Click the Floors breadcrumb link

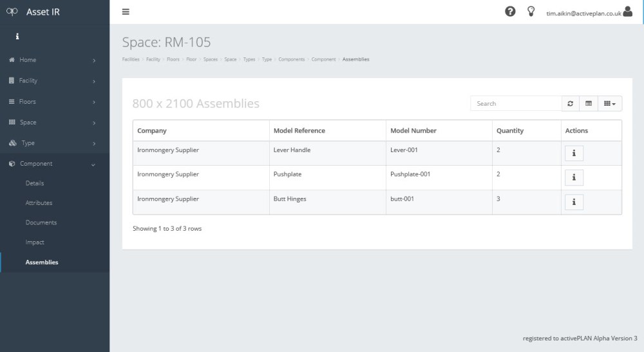[173, 59]
